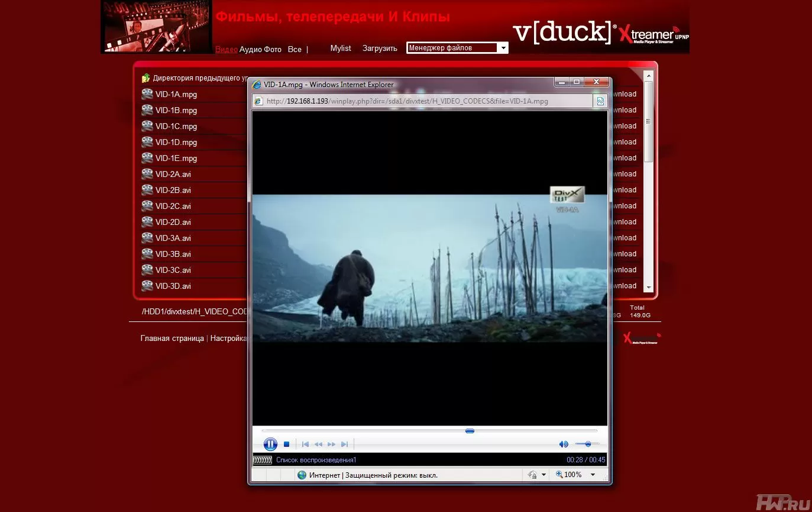This screenshot has height=512, width=812.
Task: Click the Internet zone globe icon in status bar
Action: (302, 475)
